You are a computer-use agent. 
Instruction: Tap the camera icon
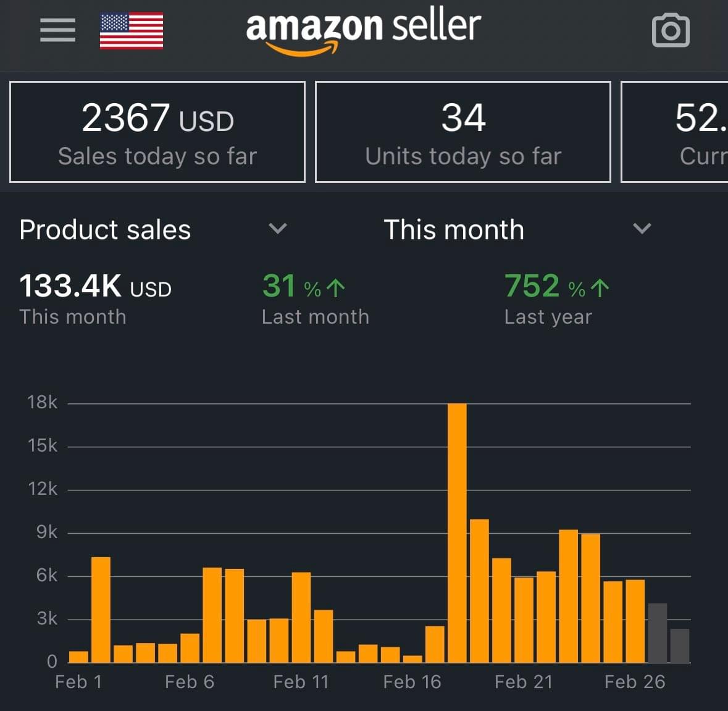(671, 30)
